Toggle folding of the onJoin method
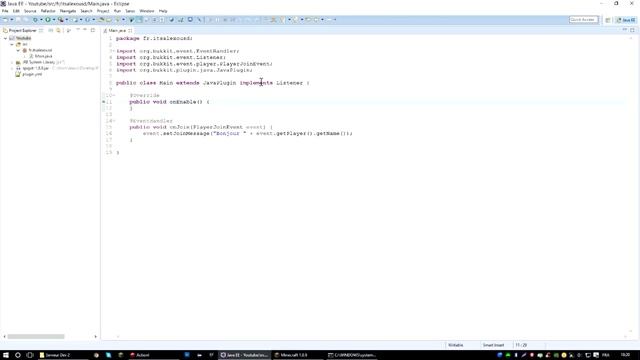The image size is (640, 360). 114,121
